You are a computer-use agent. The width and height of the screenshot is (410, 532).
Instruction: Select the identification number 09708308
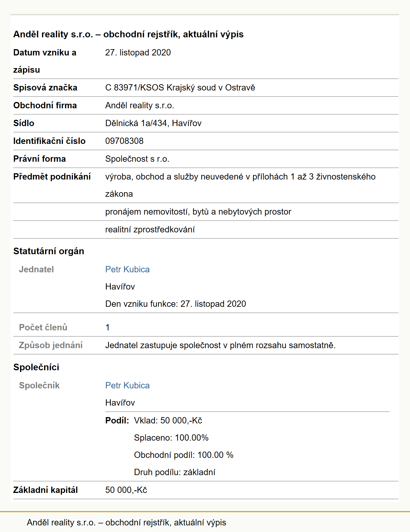pyautogui.click(x=124, y=141)
